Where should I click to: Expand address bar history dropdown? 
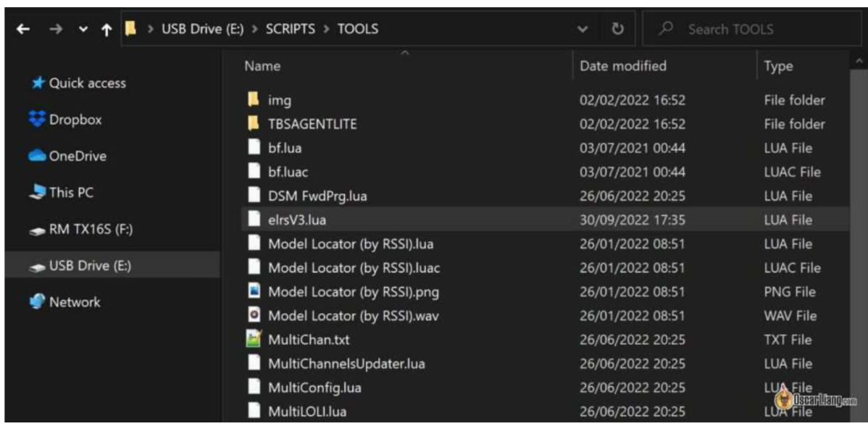click(x=583, y=29)
